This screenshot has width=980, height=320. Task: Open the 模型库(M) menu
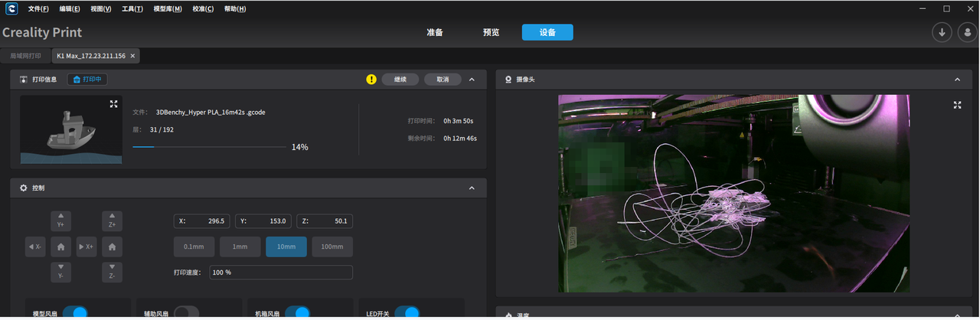tap(168, 9)
